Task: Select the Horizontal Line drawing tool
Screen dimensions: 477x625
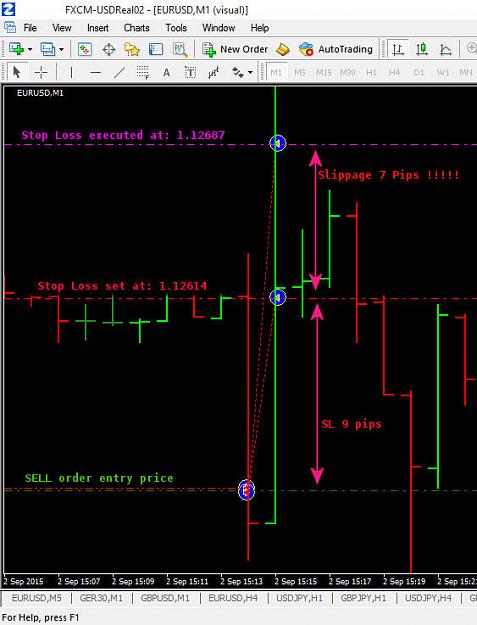Action: tap(95, 73)
